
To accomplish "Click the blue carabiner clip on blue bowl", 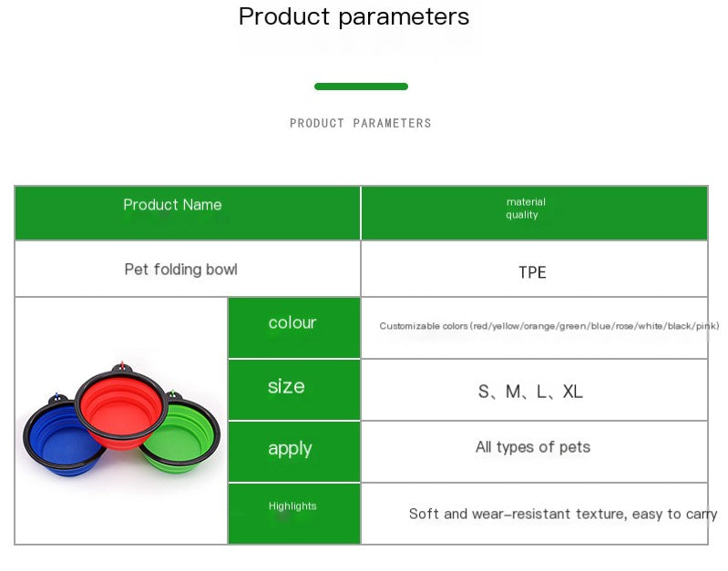I will click(57, 396).
